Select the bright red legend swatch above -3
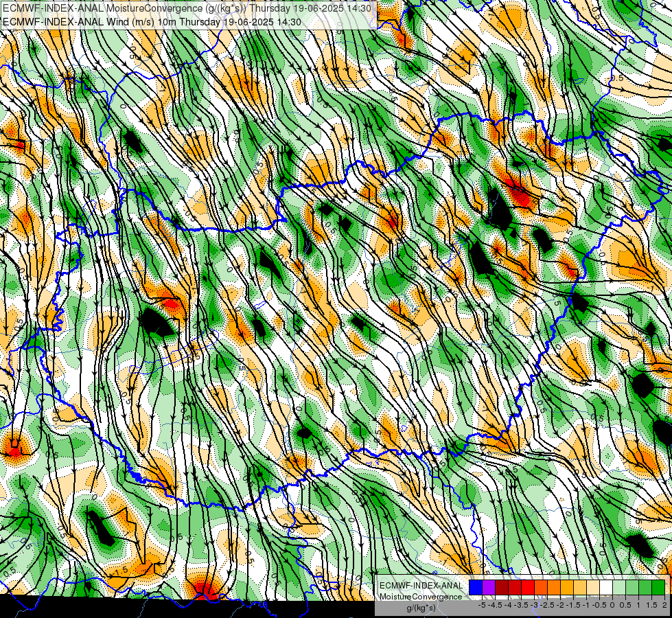672x618 pixels. 528,588
